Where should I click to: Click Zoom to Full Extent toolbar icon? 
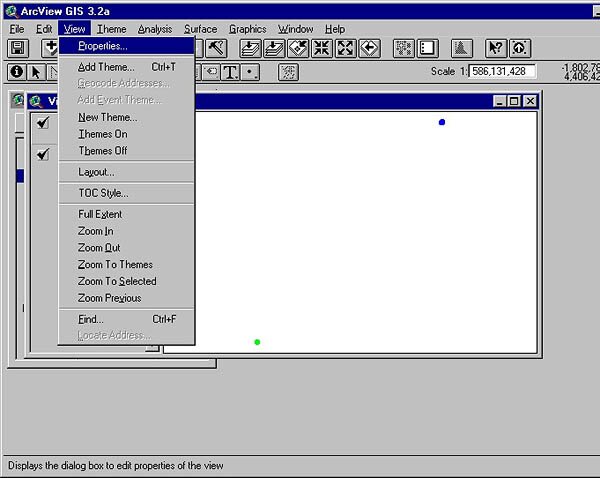[x=250, y=49]
